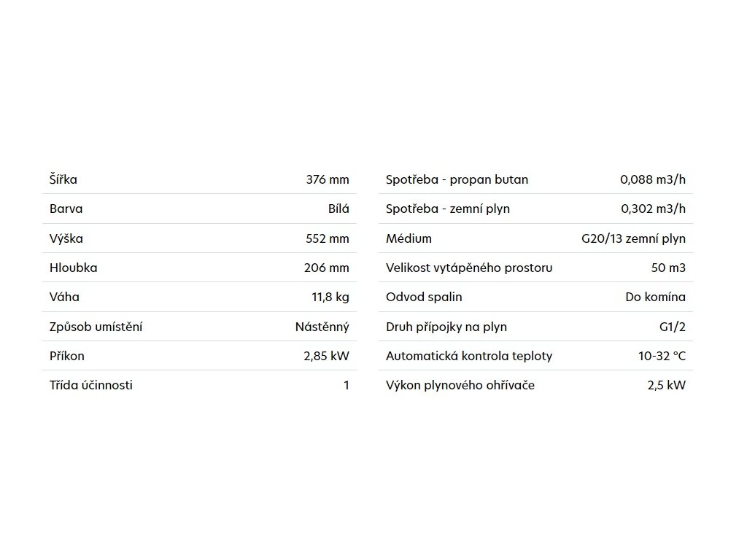Select the Výkon plynového ohřívače label
The height and width of the screenshot is (560, 747).
click(460, 385)
